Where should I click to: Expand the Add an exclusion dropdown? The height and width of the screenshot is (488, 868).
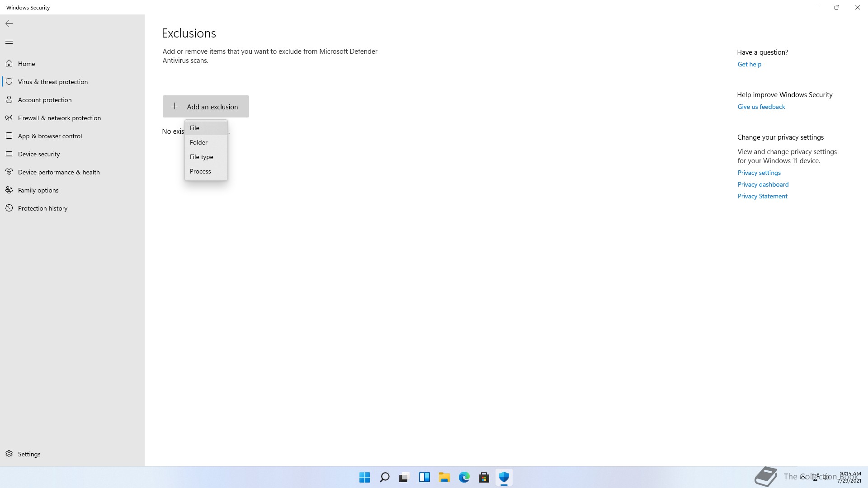click(x=206, y=107)
